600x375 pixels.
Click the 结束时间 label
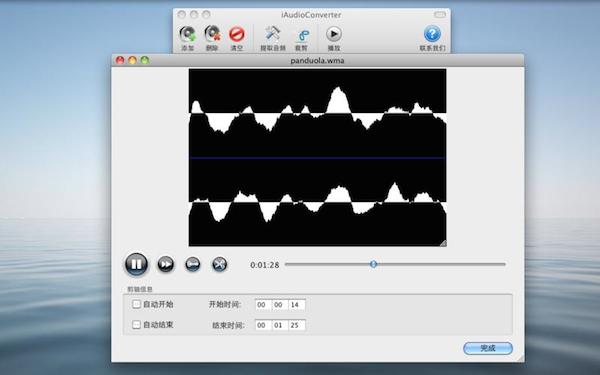click(x=228, y=326)
